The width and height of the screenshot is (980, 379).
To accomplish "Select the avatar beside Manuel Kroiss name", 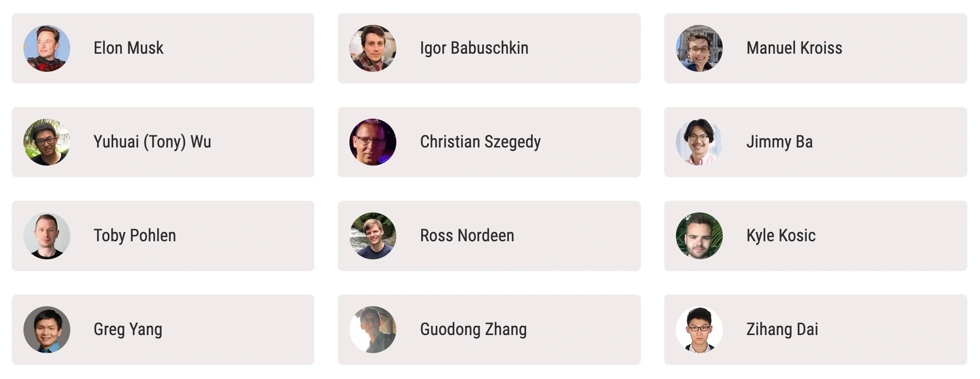I will point(699,48).
